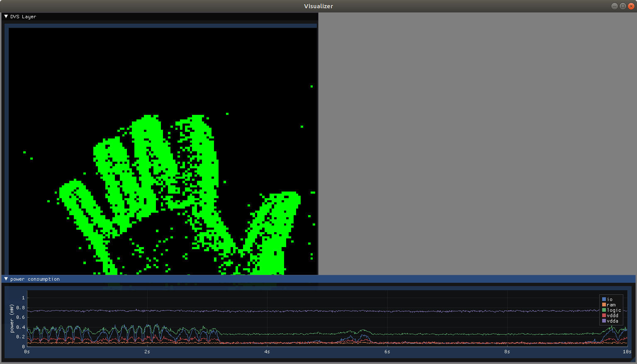The width and height of the screenshot is (637, 364).
Task: Collapse the power consumption panel triangle
Action: point(6,279)
